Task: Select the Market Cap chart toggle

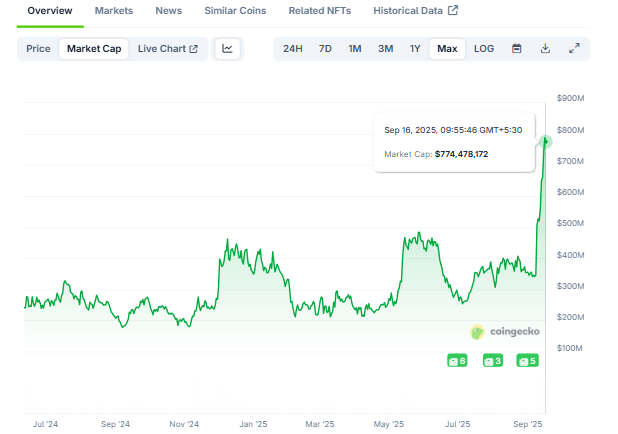Action: [94, 48]
